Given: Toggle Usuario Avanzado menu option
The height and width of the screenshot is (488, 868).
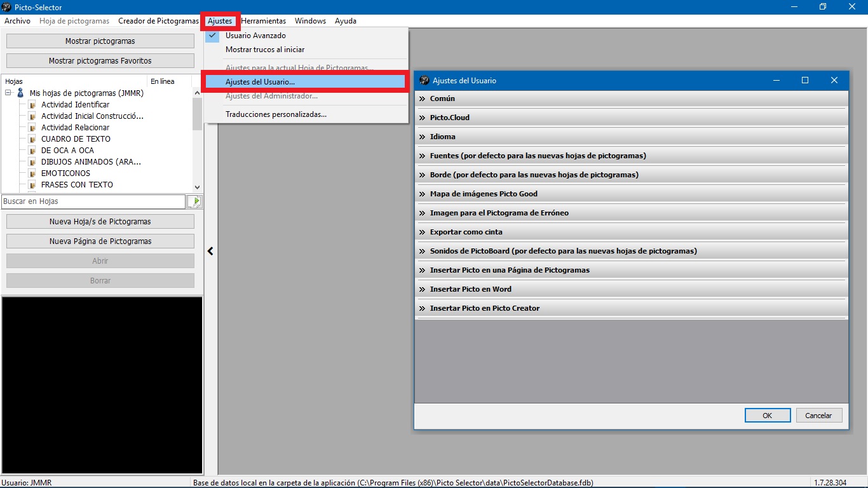Looking at the screenshot, I should pyautogui.click(x=255, y=36).
